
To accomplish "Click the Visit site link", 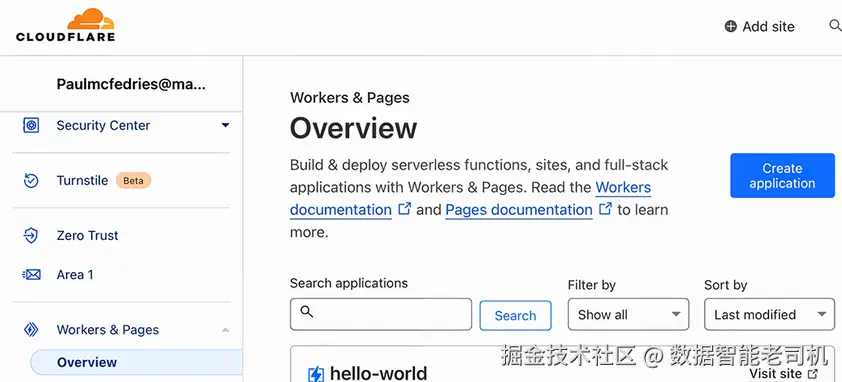I will click(783, 373).
